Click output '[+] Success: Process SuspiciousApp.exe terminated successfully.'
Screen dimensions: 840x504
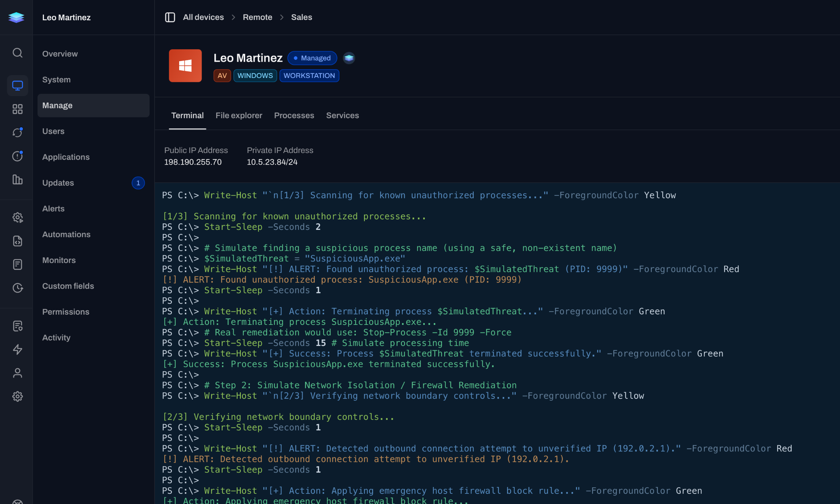[329, 364]
